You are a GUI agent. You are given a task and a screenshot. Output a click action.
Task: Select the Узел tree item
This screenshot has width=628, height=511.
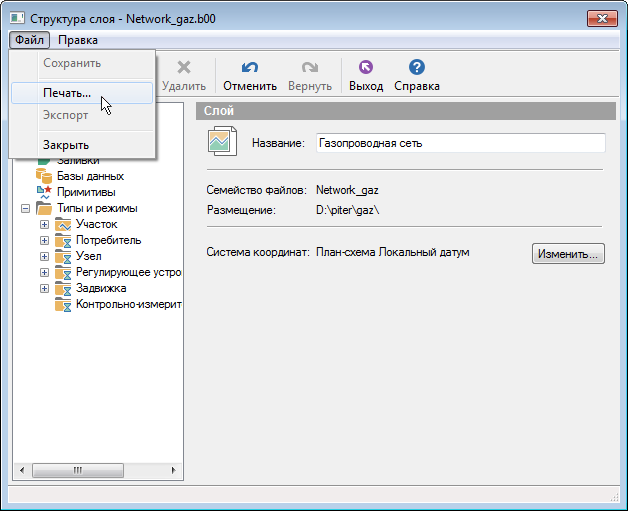coord(89,256)
